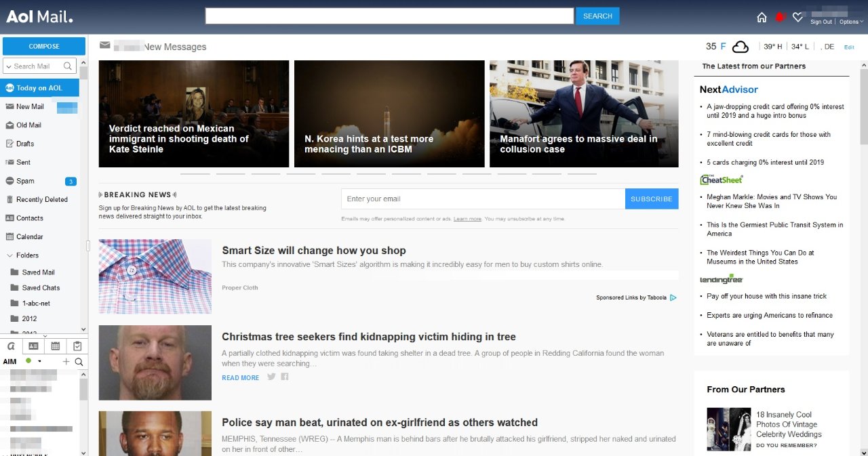Image resolution: width=868 pixels, height=456 pixels.
Task: Click the NextAdvisor partner logo
Action: coord(729,89)
